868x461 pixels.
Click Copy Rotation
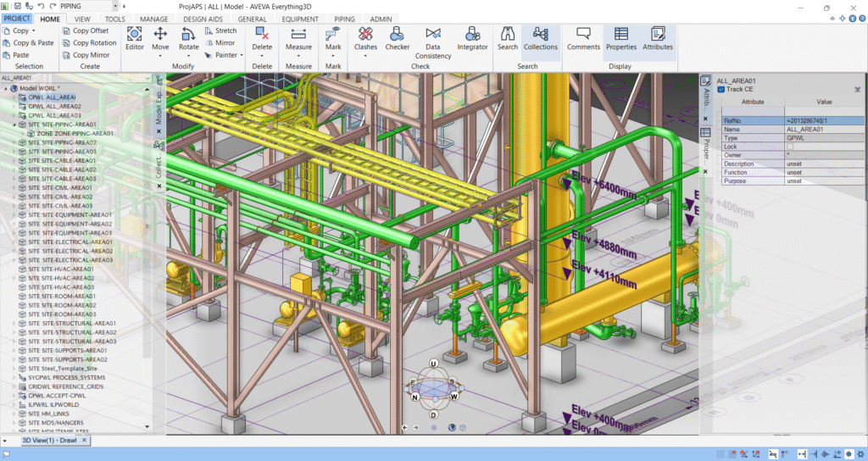pyautogui.click(x=90, y=42)
